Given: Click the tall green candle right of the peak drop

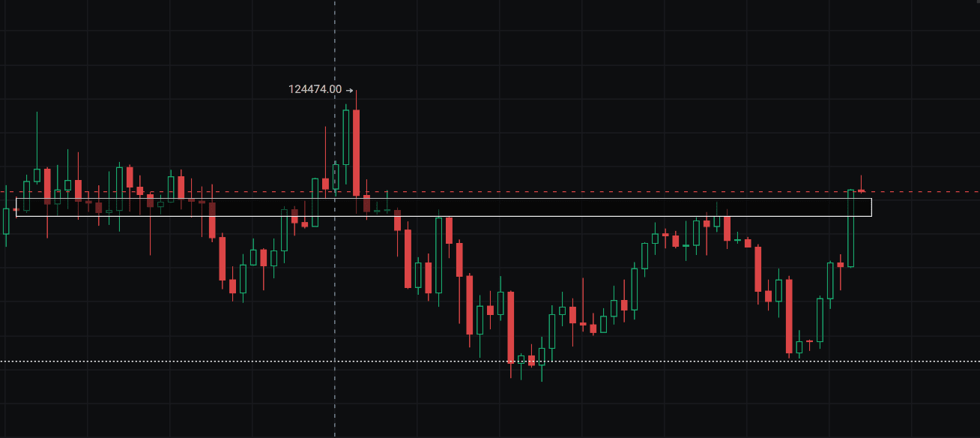Looking at the screenshot, I should (438, 255).
